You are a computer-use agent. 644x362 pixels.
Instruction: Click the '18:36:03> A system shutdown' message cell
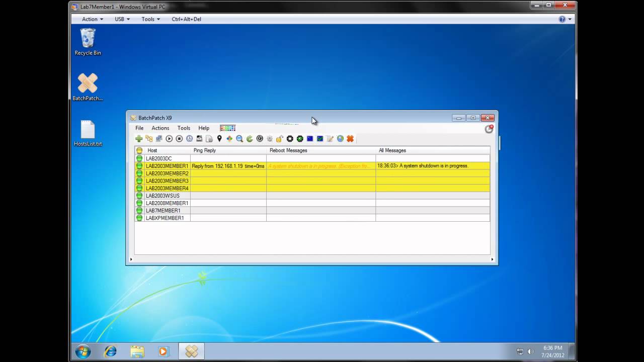pos(433,166)
